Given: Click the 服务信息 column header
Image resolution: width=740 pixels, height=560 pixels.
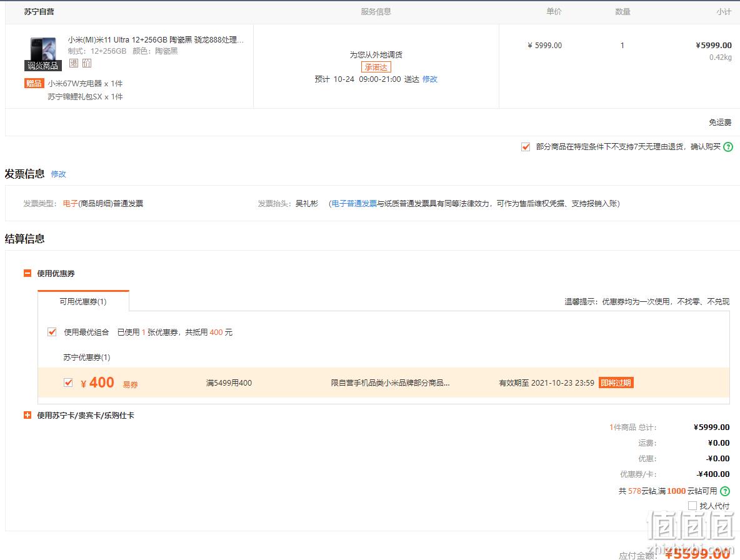Looking at the screenshot, I should pos(376,12).
